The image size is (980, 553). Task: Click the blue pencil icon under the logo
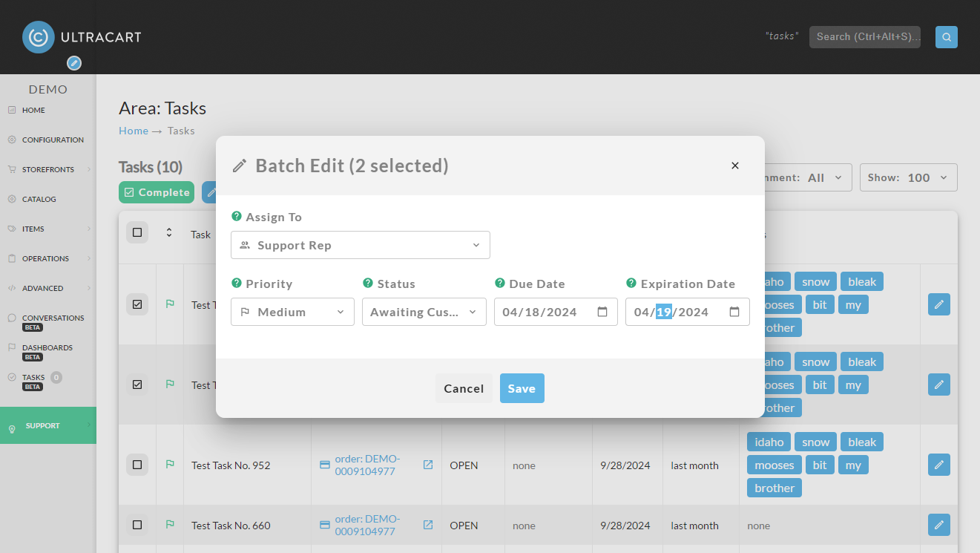point(74,63)
